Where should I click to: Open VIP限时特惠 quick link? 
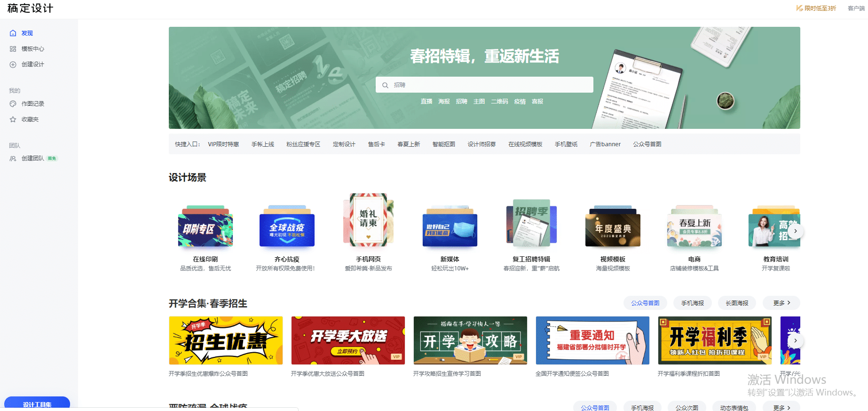pyautogui.click(x=223, y=144)
